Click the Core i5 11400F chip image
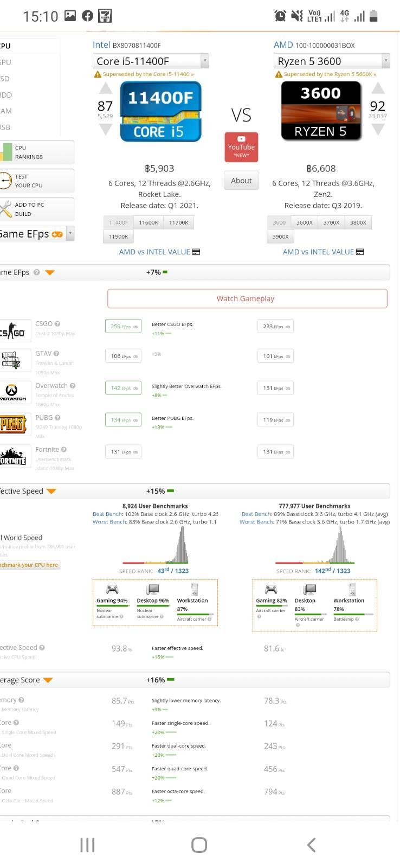Viewport: 400px width, 868px height. [160, 112]
